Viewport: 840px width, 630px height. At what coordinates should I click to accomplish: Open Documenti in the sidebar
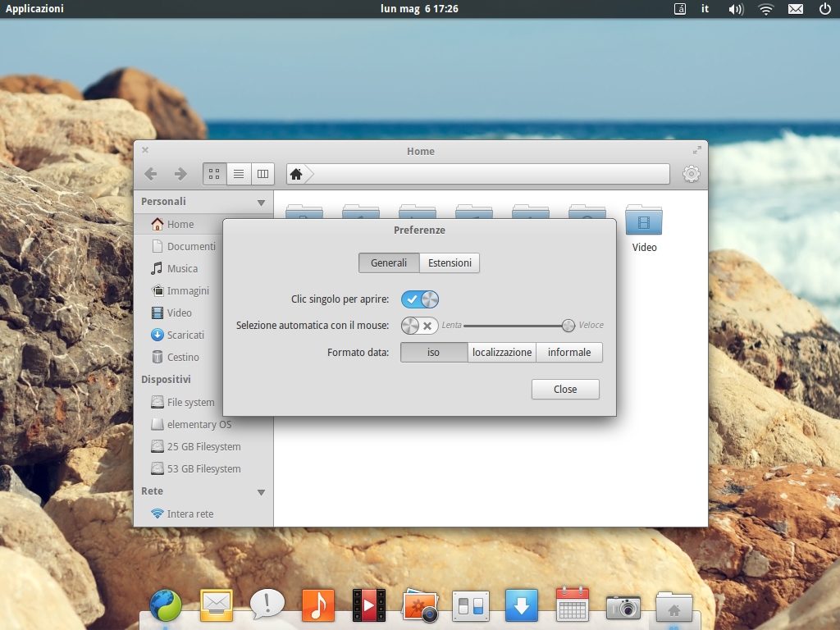pyautogui.click(x=184, y=246)
